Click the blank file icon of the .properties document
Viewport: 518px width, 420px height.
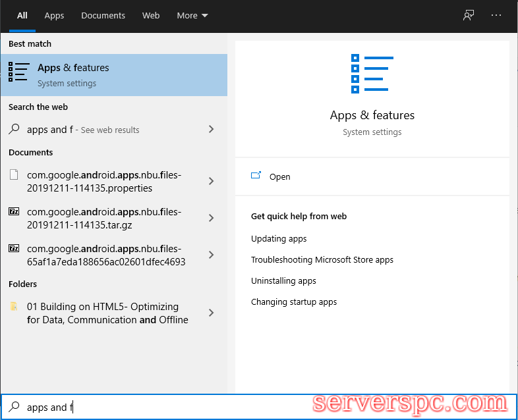point(14,175)
